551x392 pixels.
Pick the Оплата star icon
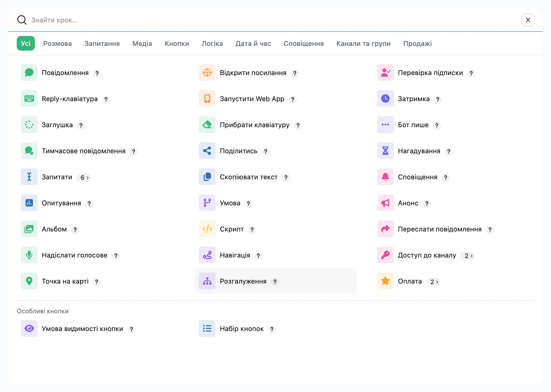point(385,281)
